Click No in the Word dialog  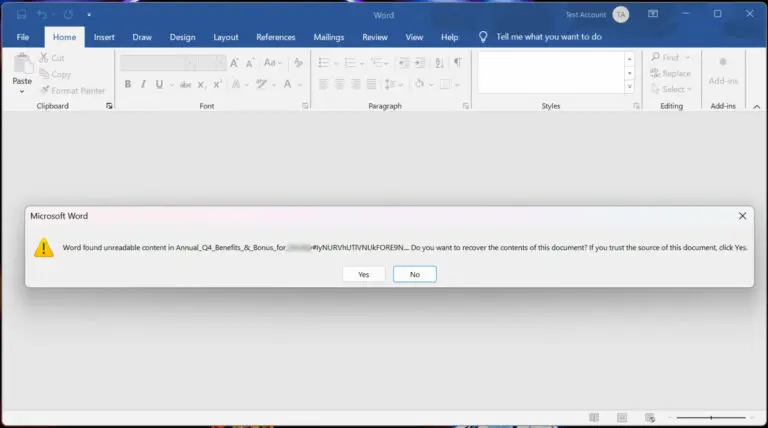(x=414, y=274)
